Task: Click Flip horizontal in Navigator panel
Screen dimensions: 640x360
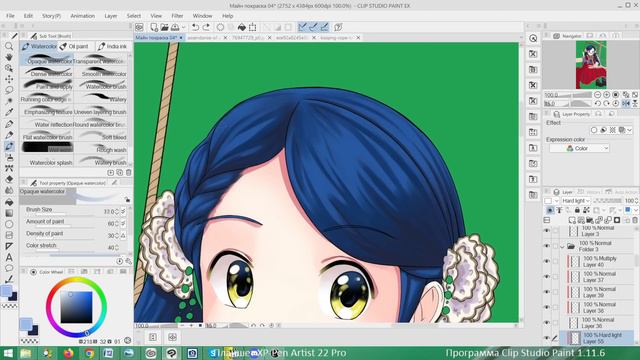Action: click(x=626, y=104)
